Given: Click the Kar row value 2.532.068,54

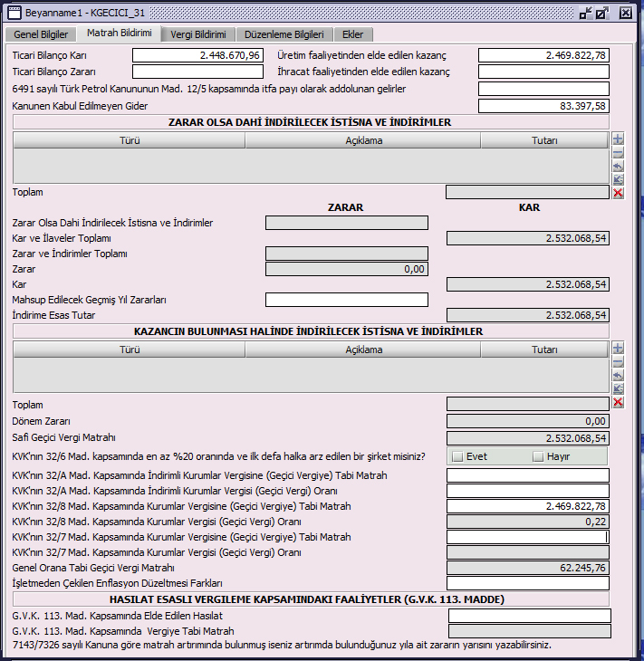Looking at the screenshot, I should click(x=528, y=284).
